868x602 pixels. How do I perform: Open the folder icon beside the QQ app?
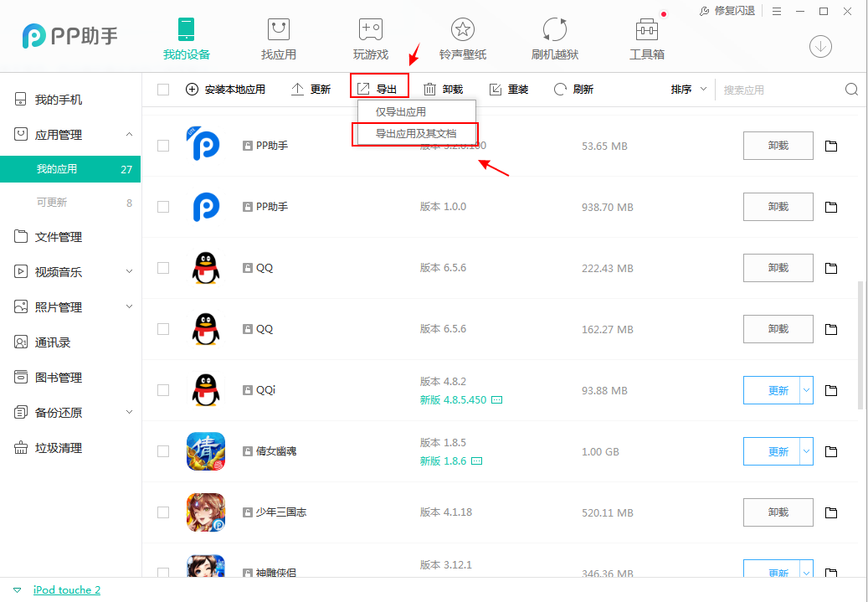click(830, 268)
